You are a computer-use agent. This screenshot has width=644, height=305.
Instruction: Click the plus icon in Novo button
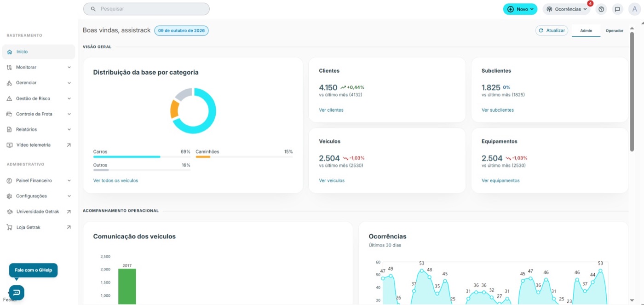[511, 9]
